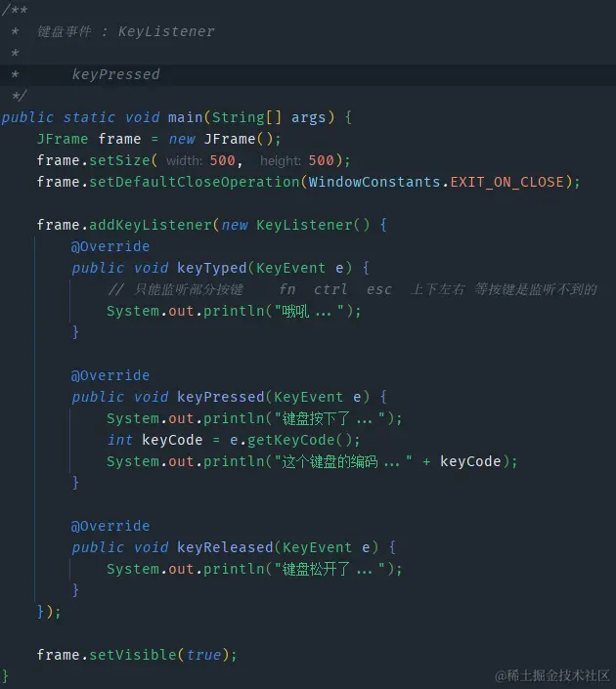Click the KeyEvent e parameter of keyReleased
Viewport: 616px width, 689px height.
click(x=326, y=547)
